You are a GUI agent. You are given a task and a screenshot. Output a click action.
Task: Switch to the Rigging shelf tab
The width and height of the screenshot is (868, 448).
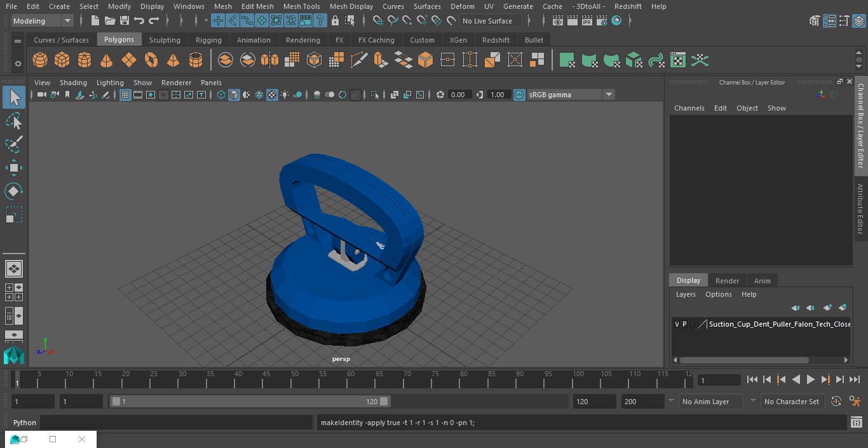click(208, 40)
